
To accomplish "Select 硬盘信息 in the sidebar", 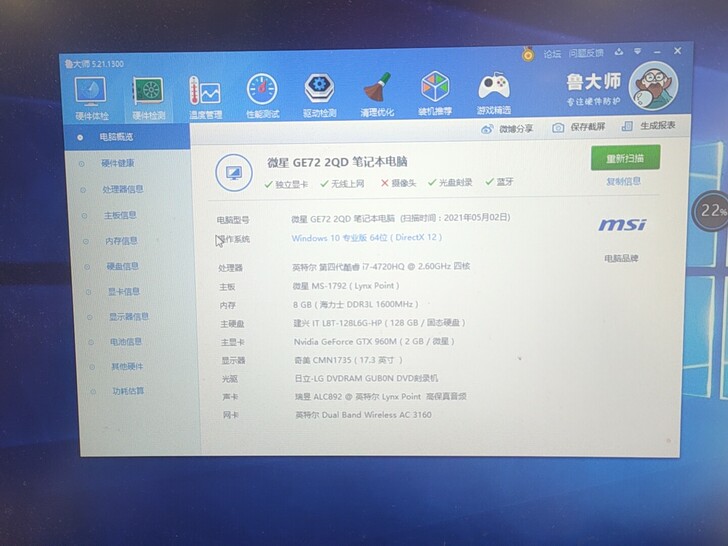I will 123,266.
